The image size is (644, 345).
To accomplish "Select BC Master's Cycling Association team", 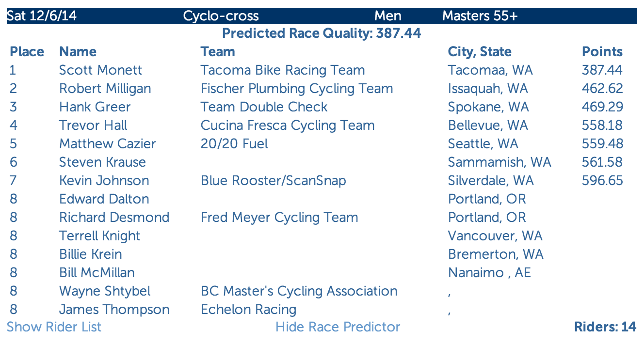I will tap(299, 291).
